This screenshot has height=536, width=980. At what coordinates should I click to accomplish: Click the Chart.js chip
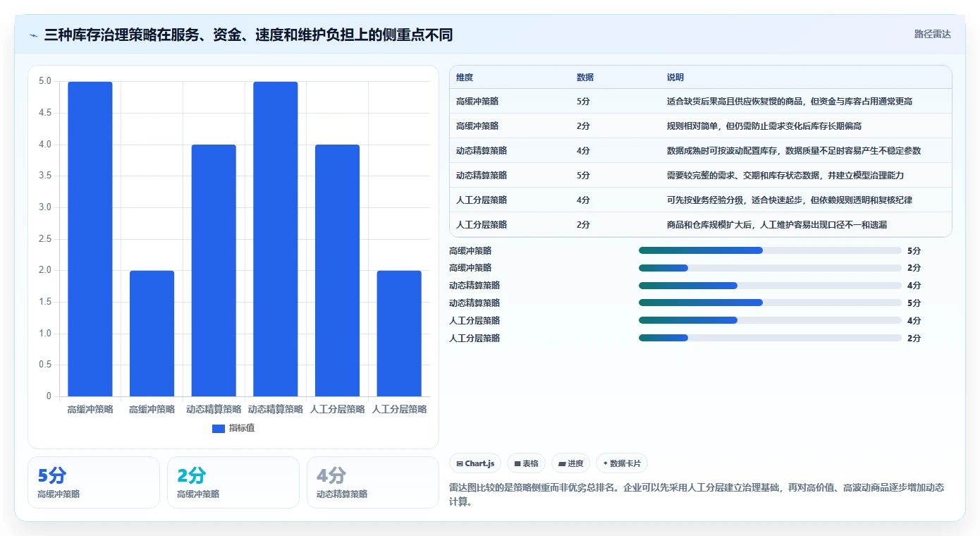point(475,463)
